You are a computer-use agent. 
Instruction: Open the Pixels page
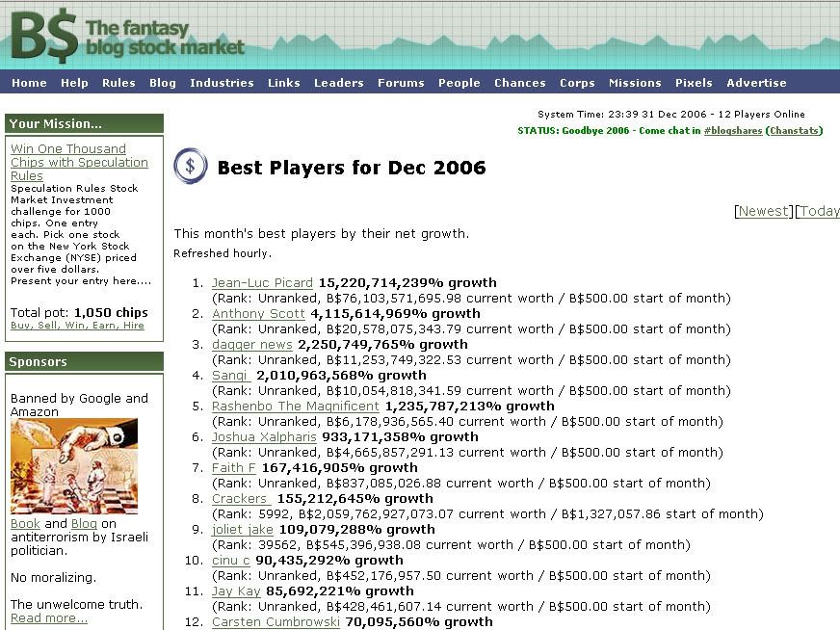[694, 83]
